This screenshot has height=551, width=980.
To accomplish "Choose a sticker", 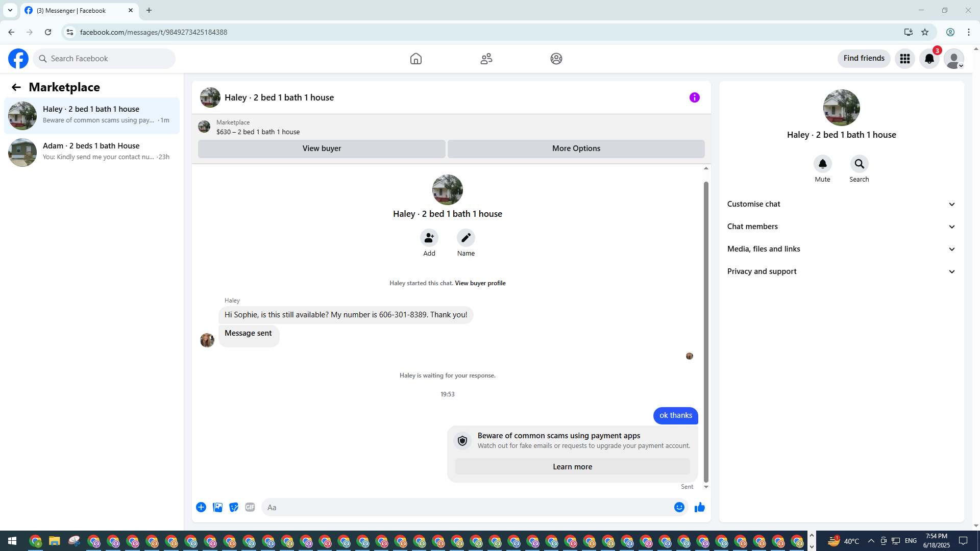I will pos(234,507).
